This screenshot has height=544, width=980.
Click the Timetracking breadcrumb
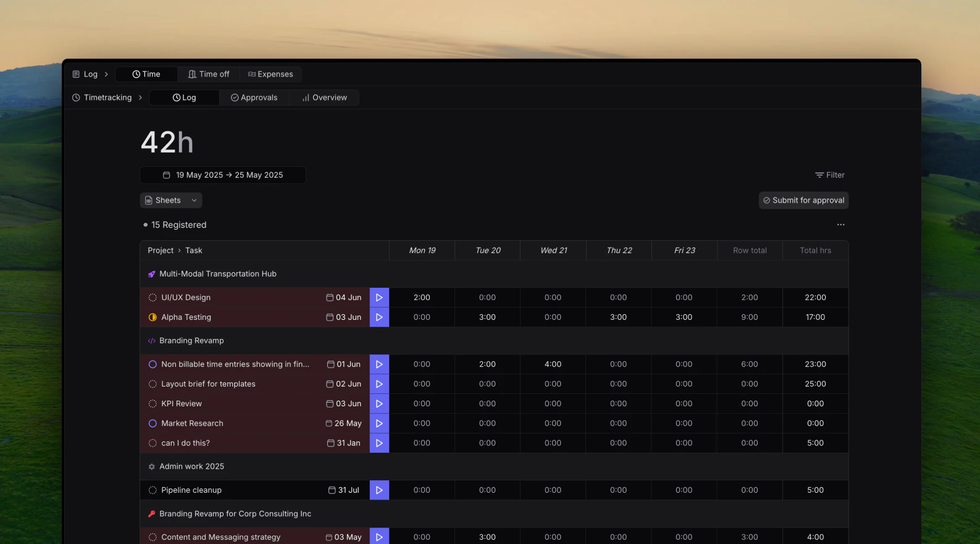point(102,98)
